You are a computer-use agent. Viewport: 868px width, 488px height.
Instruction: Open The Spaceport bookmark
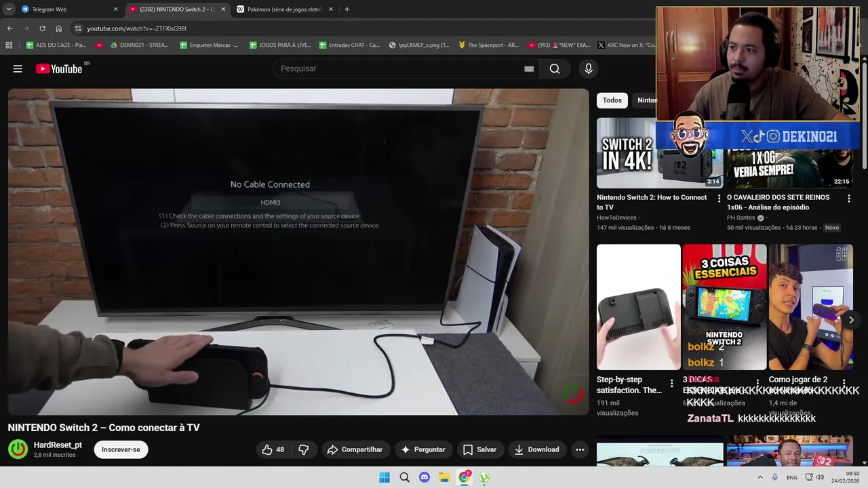tap(488, 45)
